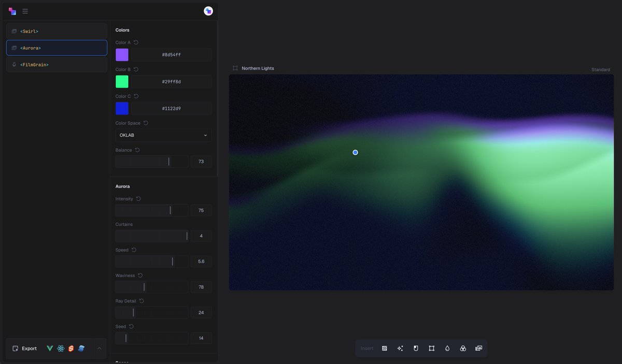Collapse the Export bar with the chevron
Viewport: 622px width, 364px height.
99,348
